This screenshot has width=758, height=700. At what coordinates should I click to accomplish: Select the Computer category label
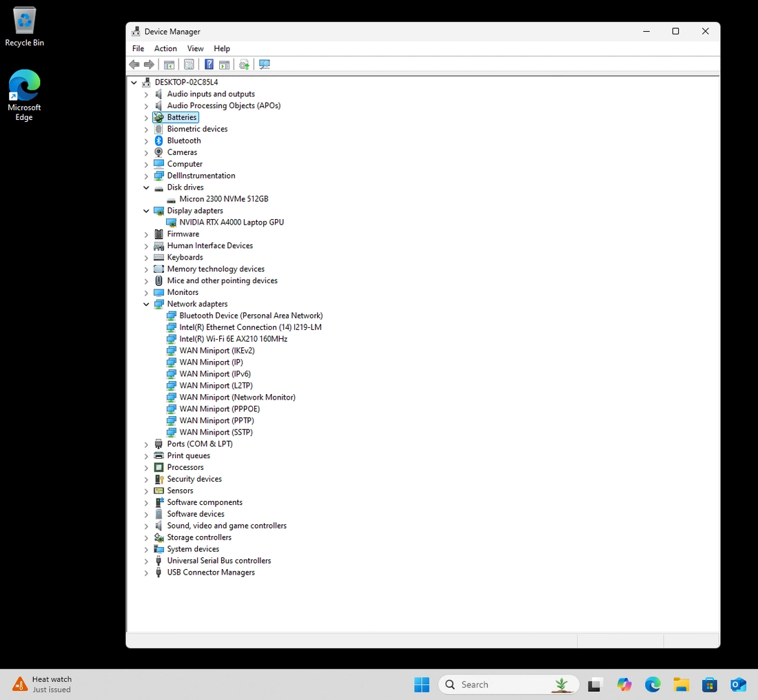(x=185, y=164)
